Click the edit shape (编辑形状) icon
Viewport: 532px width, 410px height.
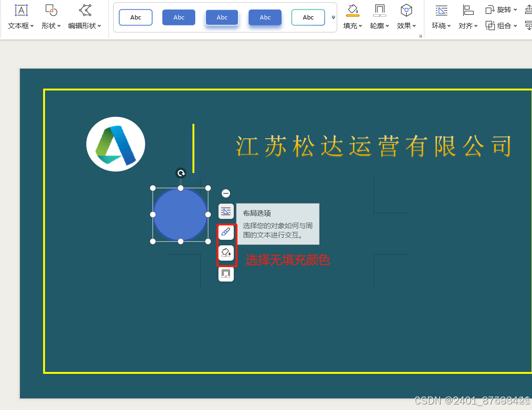coord(85,11)
